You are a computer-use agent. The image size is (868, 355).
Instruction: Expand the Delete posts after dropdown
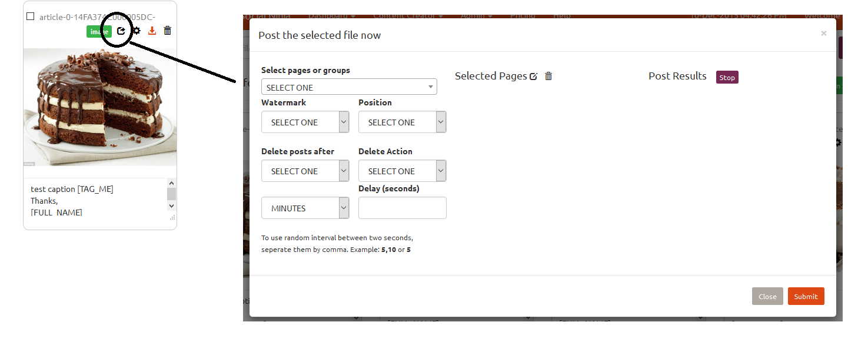point(305,171)
